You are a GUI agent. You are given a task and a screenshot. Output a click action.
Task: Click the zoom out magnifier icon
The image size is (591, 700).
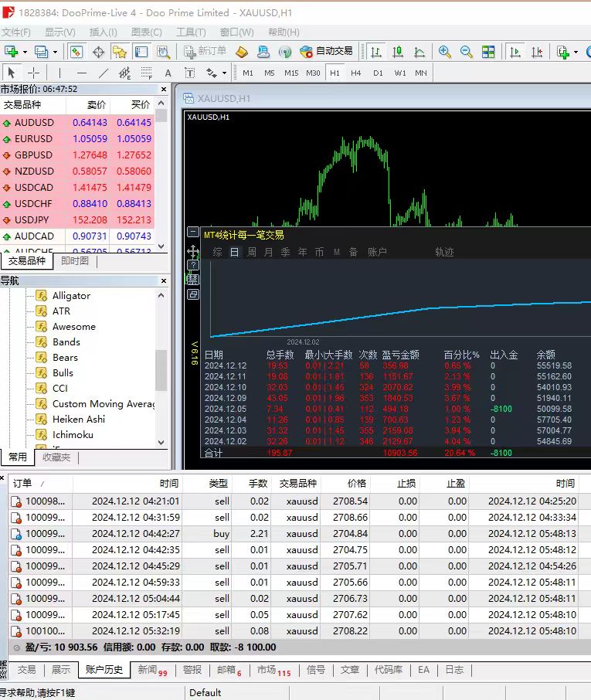click(x=467, y=52)
